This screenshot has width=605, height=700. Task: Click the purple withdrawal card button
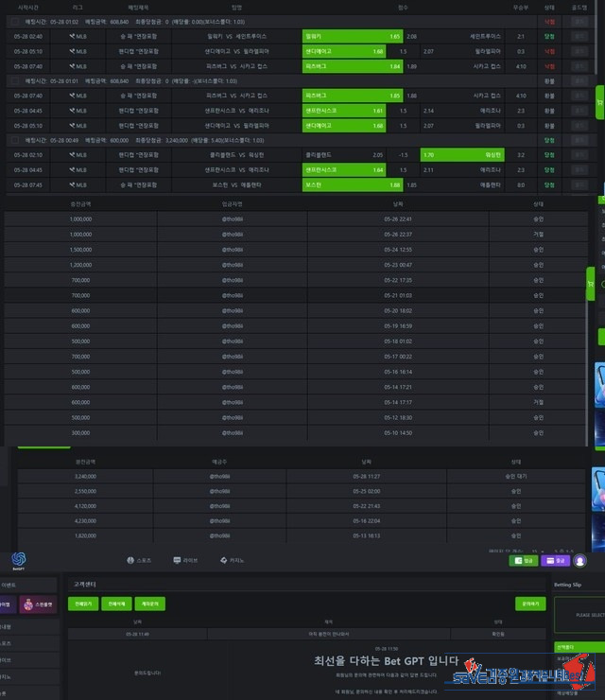[556, 561]
